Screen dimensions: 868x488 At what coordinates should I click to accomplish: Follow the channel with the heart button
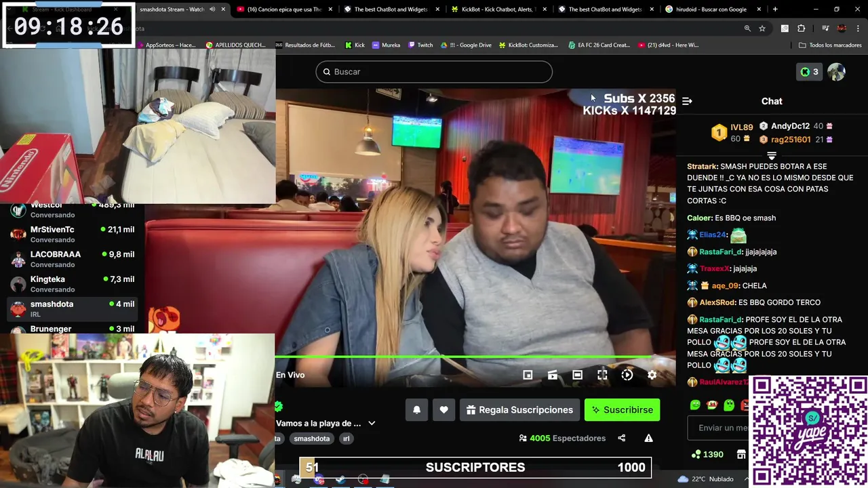pyautogui.click(x=443, y=410)
